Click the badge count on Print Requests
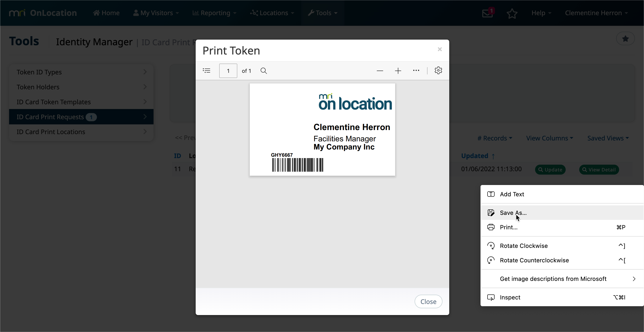 91,117
